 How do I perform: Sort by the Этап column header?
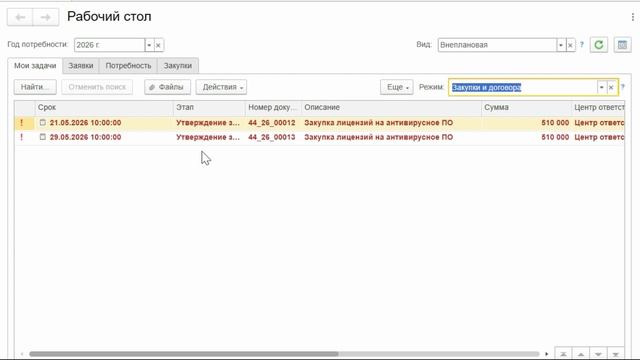click(x=209, y=108)
